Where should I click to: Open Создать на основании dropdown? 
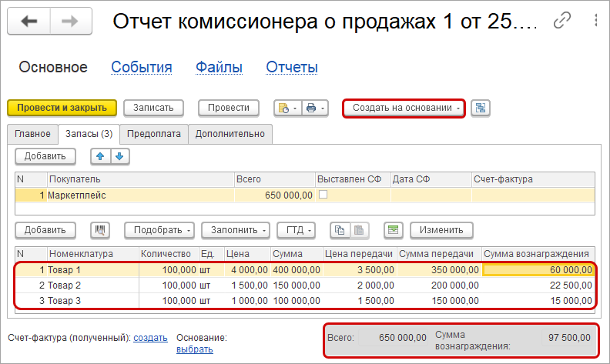pyautogui.click(x=404, y=108)
